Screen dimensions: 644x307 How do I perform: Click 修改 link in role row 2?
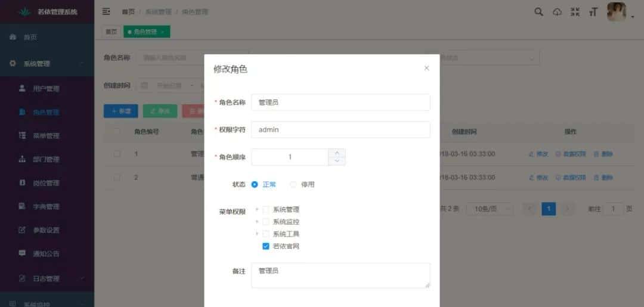click(539, 178)
